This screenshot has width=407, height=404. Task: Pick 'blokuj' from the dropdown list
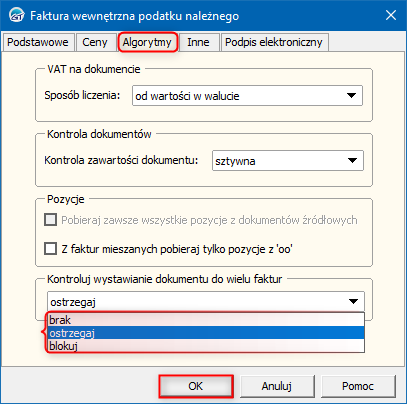click(x=206, y=346)
